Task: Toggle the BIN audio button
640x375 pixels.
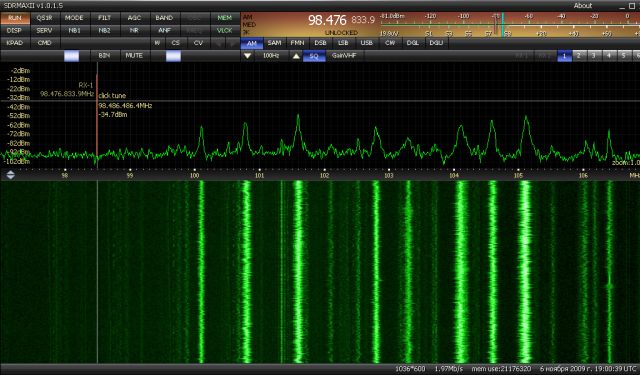Action: click(105, 55)
